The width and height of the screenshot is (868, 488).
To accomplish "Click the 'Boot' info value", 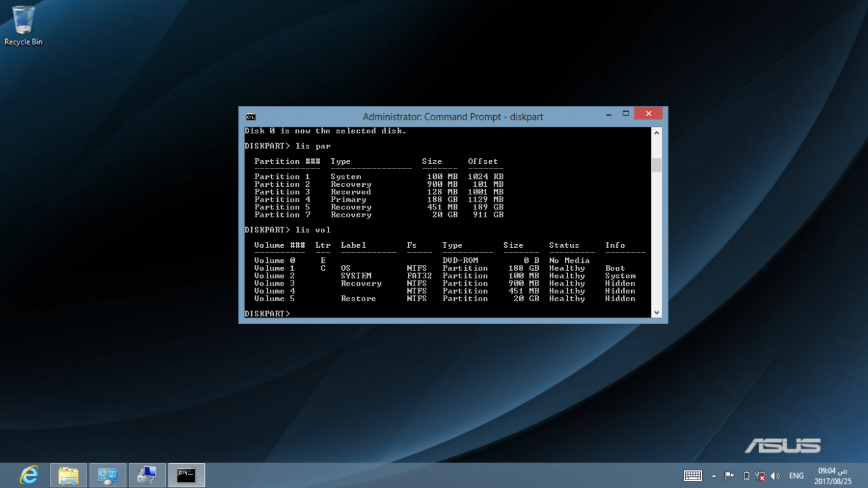I will coord(615,268).
